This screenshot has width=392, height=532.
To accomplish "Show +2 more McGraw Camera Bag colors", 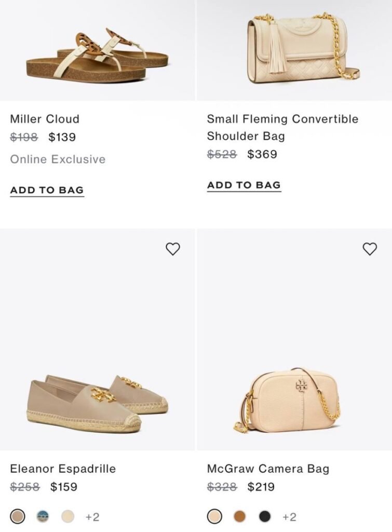I will click(289, 517).
